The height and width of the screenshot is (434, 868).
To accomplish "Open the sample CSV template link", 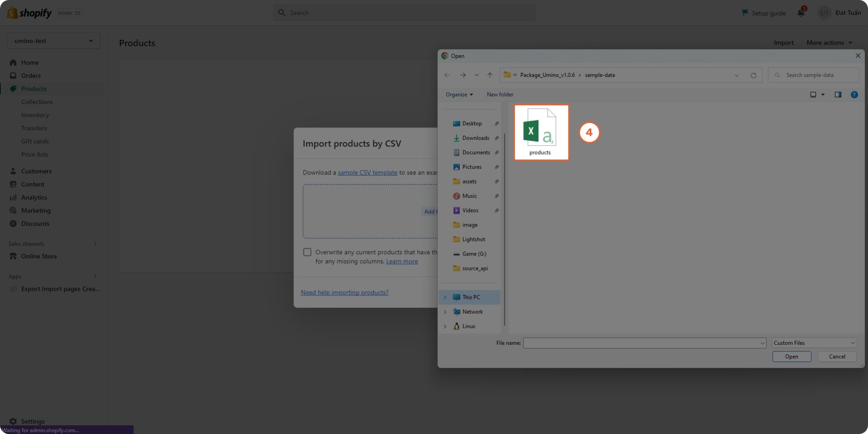I will 367,173.
